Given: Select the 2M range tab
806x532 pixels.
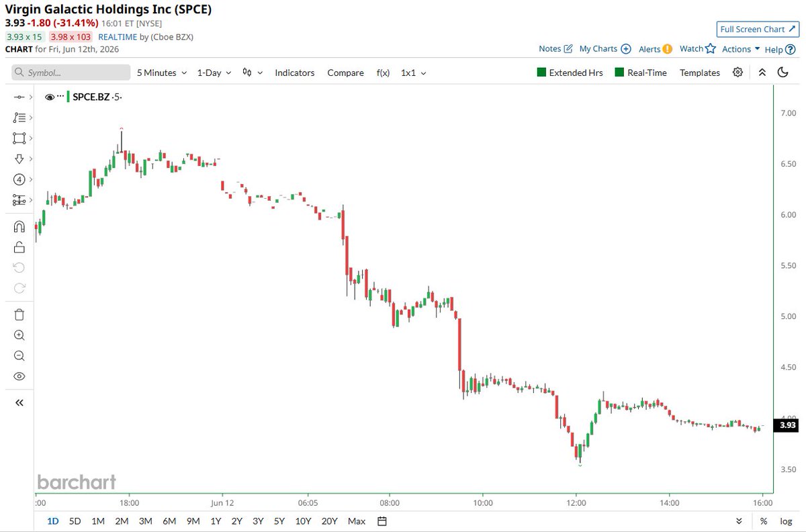Looking at the screenshot, I should [x=122, y=521].
